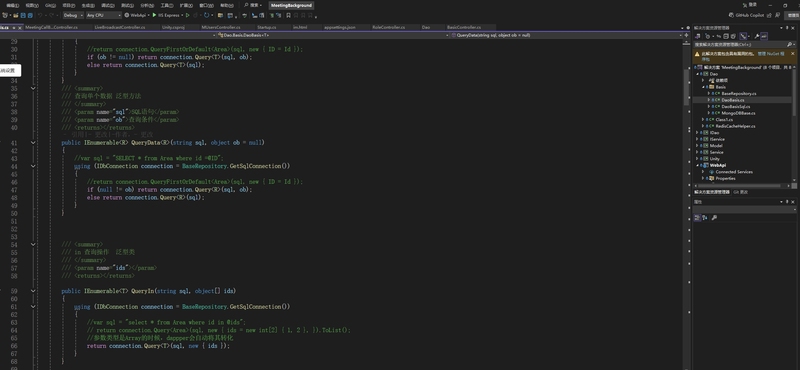Switch to the appsettings.json tab

click(x=340, y=27)
